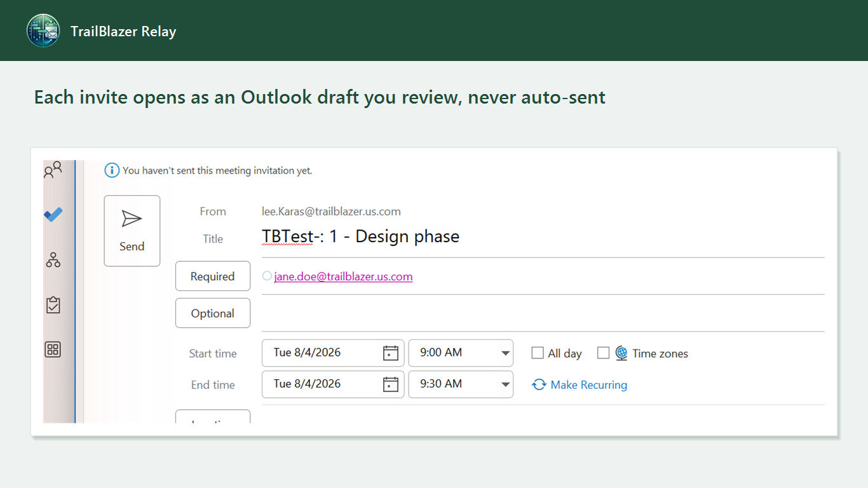Click the TrailBlazer Relay logo icon
Screen dimensions: 868x488
[43, 30]
